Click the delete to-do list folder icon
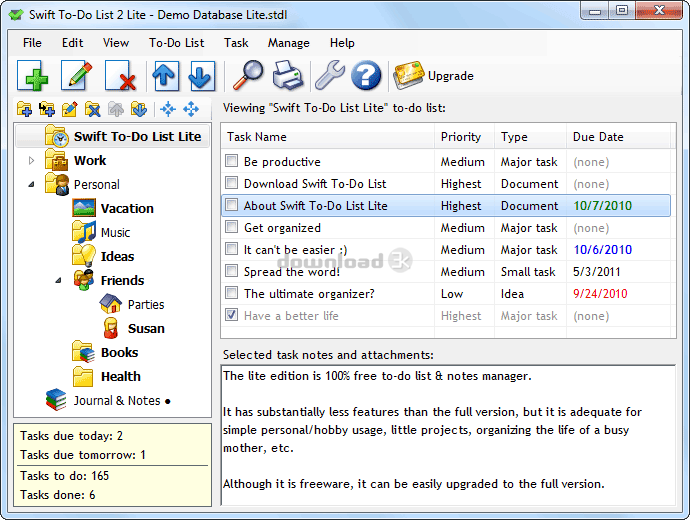 [93, 109]
